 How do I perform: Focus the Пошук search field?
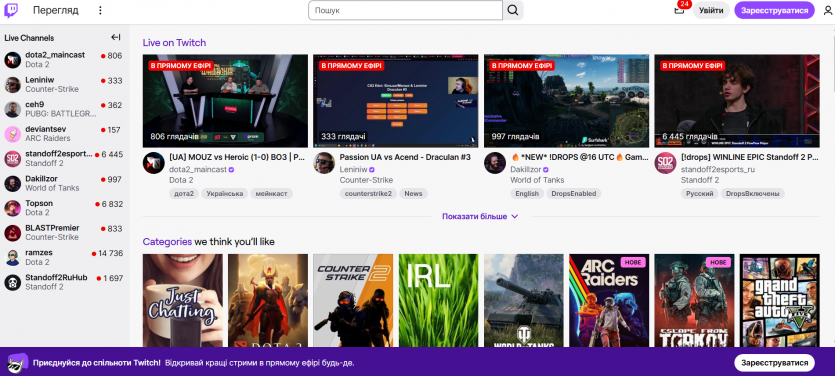point(405,10)
